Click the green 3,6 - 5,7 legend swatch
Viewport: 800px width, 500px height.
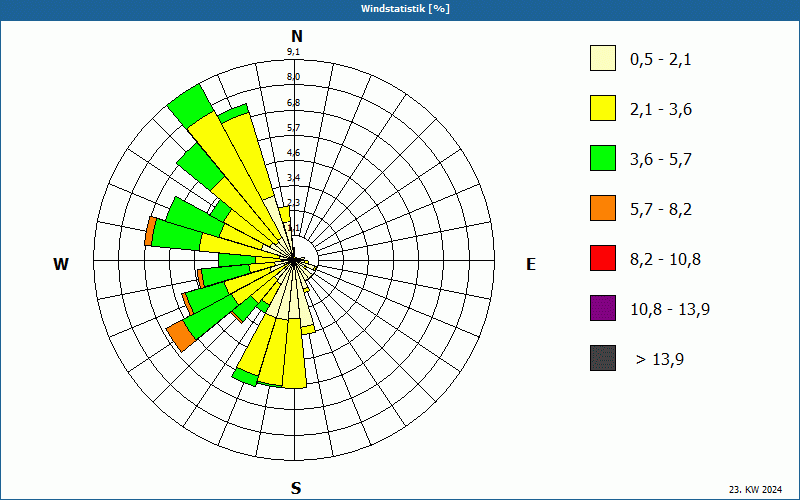click(603, 158)
